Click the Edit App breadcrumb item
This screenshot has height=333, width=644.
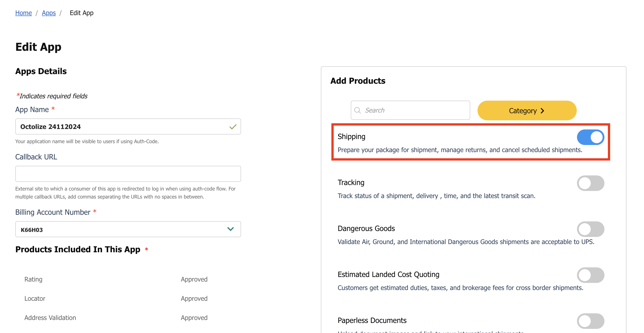[81, 13]
